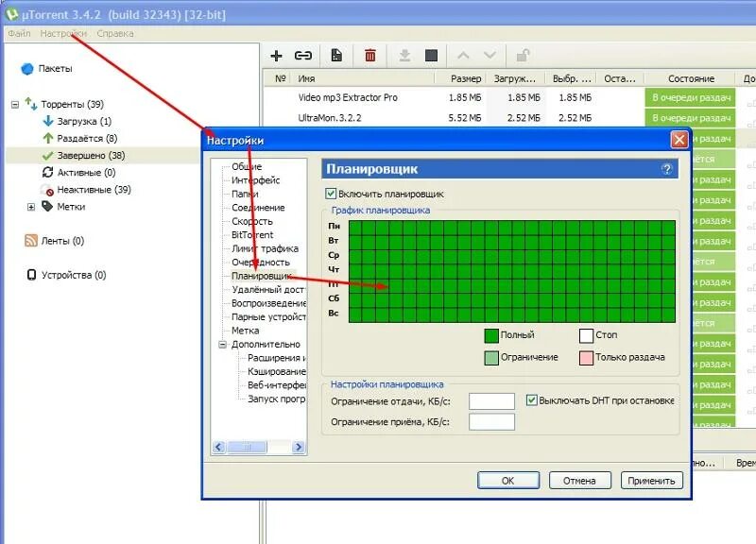Open the Настройки menu
756x544 pixels.
click(x=63, y=33)
